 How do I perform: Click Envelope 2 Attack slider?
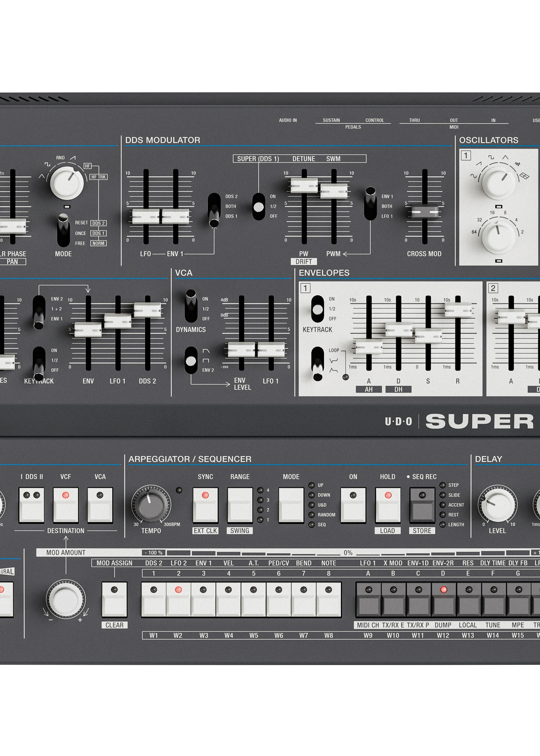[x=512, y=316]
